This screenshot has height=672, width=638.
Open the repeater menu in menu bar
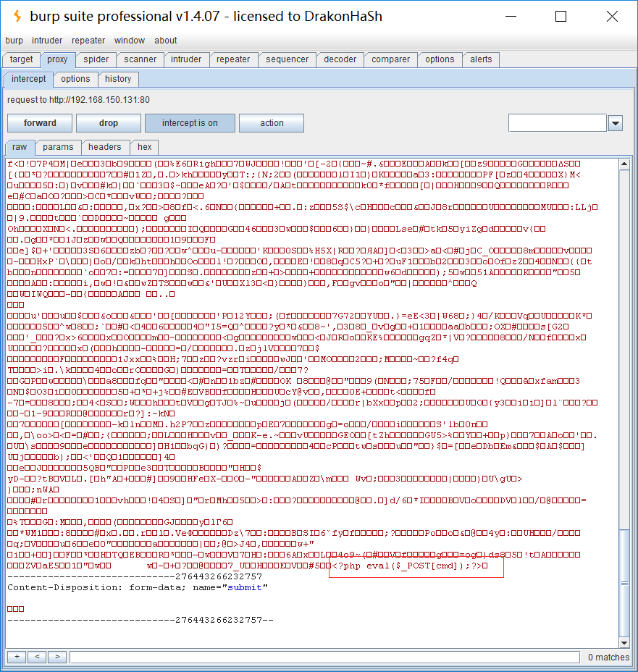[88, 41]
